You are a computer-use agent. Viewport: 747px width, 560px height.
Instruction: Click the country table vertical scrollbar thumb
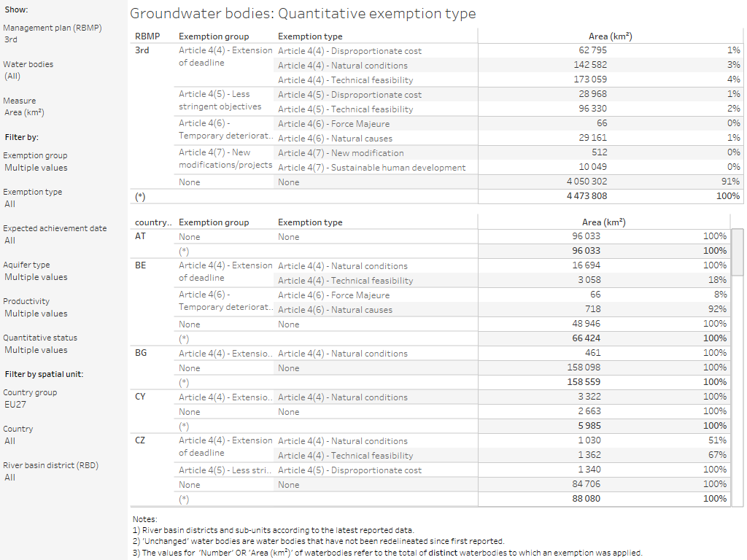(737, 252)
